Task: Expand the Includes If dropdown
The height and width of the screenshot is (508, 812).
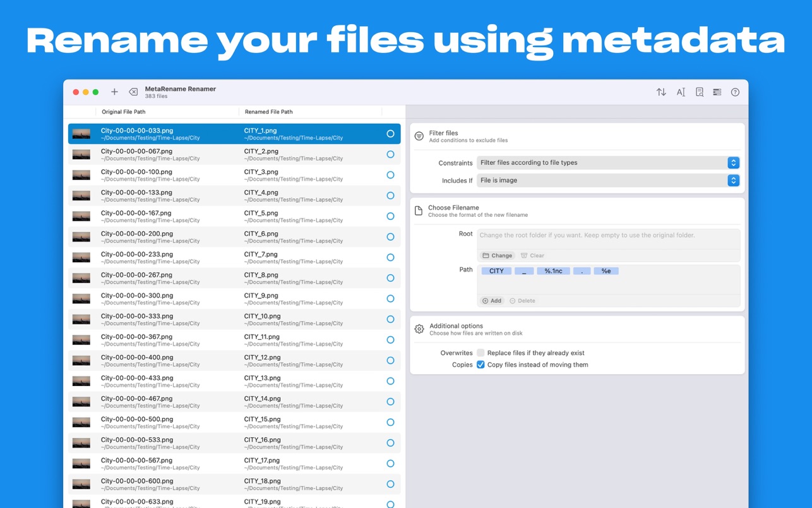Action: pyautogui.click(x=607, y=181)
